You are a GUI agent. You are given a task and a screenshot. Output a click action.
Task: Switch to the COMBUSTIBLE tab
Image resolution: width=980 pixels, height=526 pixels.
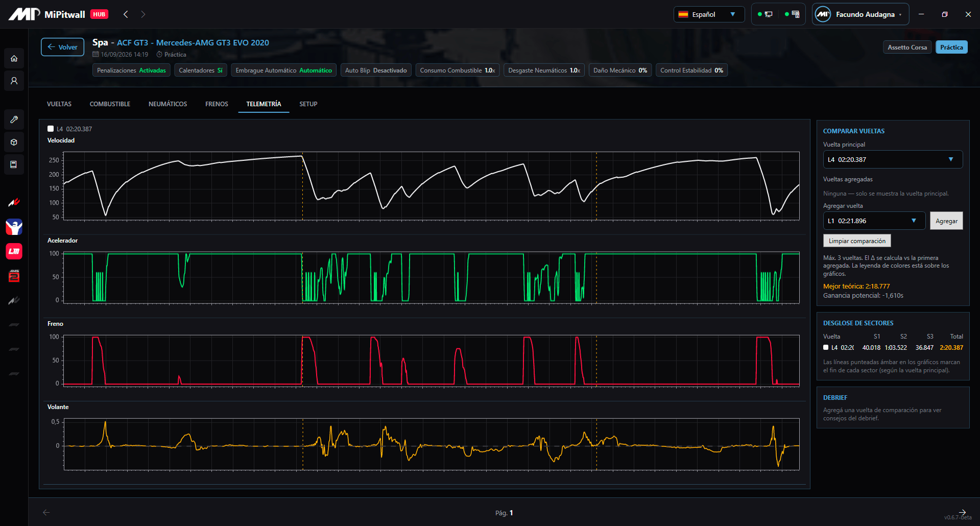pos(110,104)
